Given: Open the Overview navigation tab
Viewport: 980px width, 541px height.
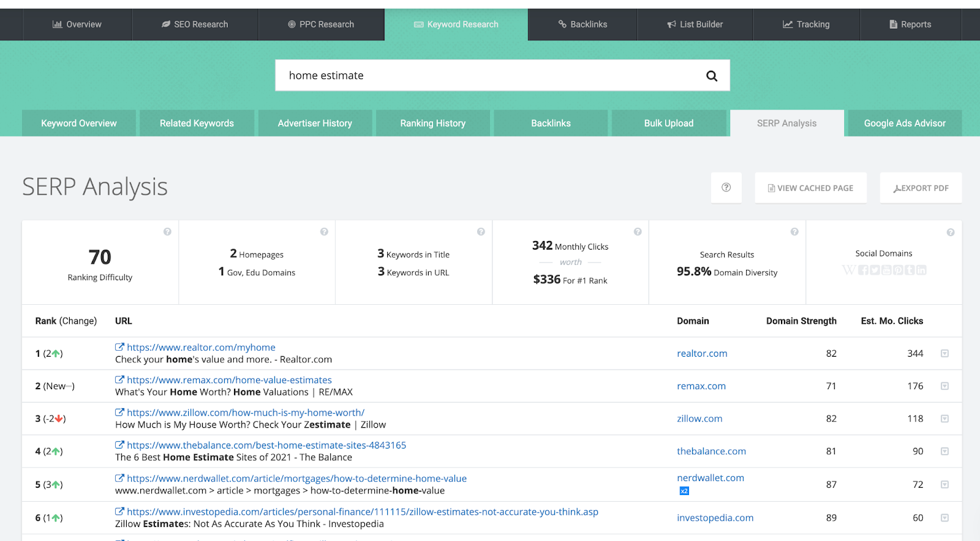Looking at the screenshot, I should point(77,24).
